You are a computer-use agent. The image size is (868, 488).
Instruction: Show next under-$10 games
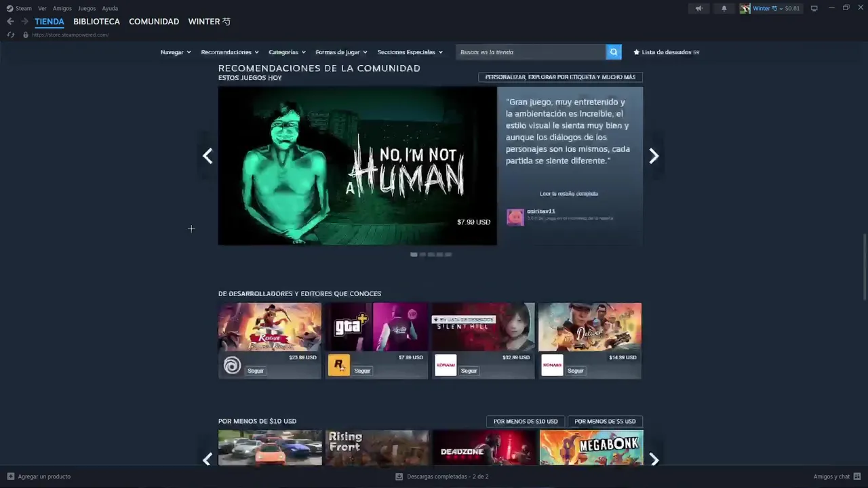[x=654, y=459]
